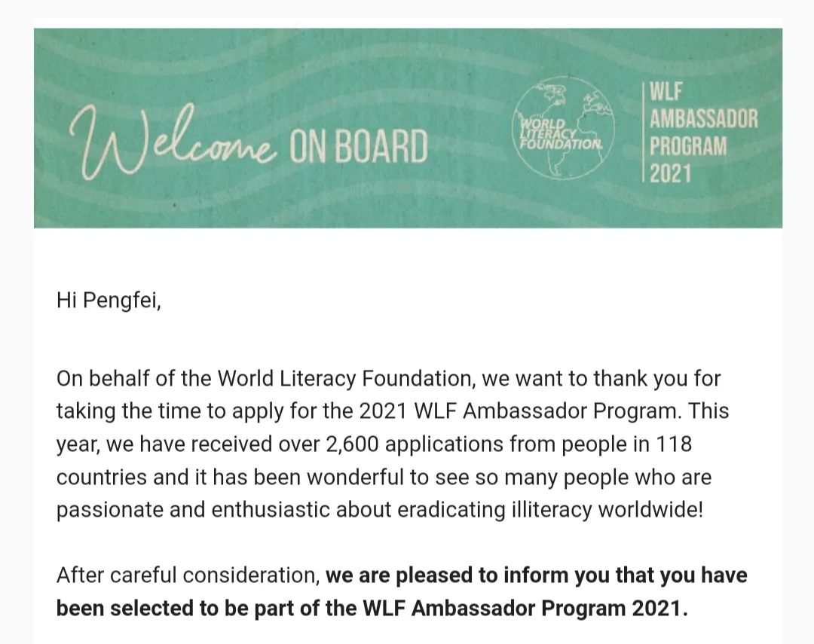The image size is (814, 644).
Task: Click the green welcome banner image
Action: tap(408, 128)
